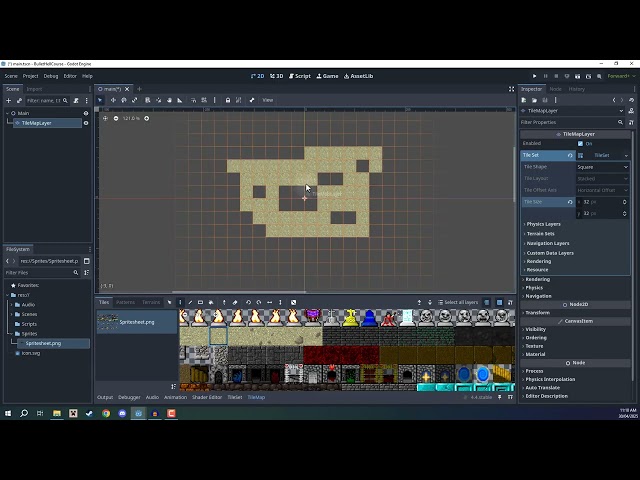Flip tile vertically icon
This screenshot has height=480, width=640.
(280, 302)
